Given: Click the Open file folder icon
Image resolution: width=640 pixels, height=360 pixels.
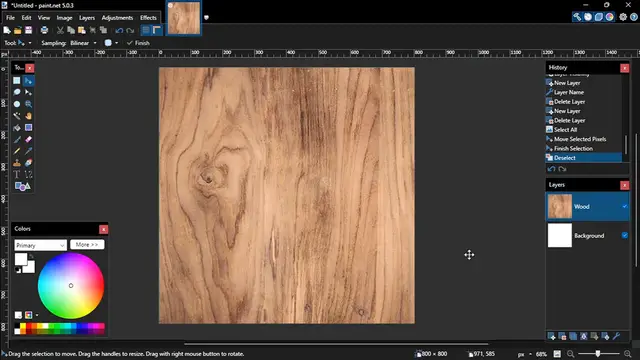Looking at the screenshot, I should tap(18, 30).
